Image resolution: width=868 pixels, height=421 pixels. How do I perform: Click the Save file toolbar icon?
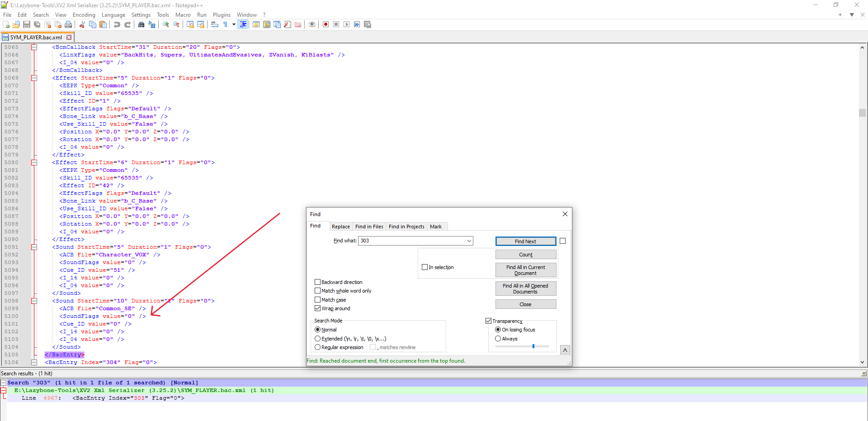tap(27, 24)
